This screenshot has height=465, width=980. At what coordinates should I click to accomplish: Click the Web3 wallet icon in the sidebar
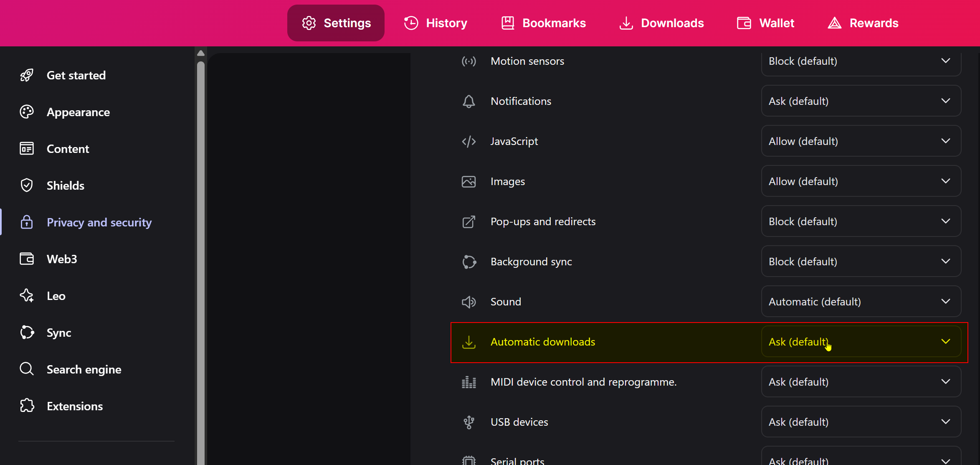27,259
